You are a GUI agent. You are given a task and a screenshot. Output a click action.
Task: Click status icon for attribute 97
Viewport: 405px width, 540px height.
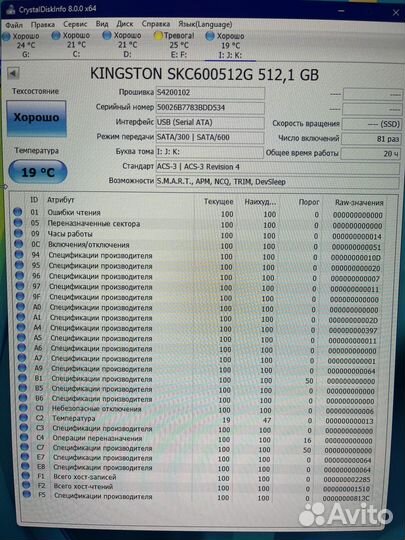[20, 285]
